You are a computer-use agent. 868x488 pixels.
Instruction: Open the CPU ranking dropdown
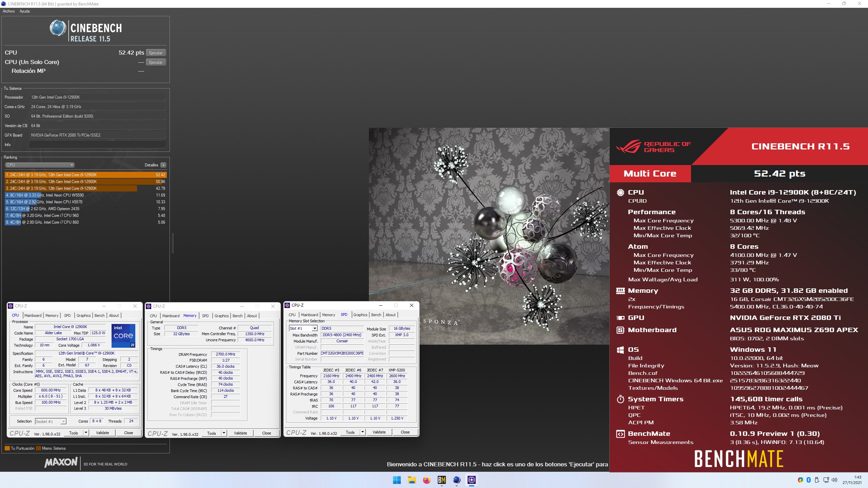(x=40, y=165)
